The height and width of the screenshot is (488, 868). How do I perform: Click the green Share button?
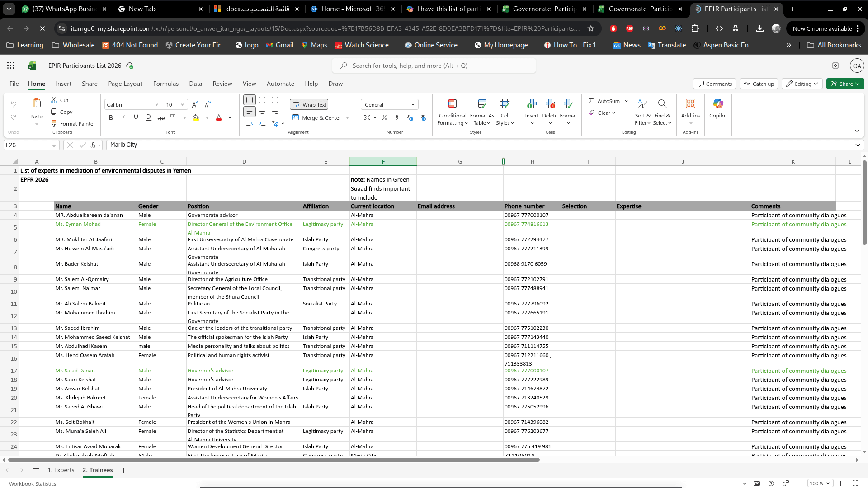(x=845, y=84)
